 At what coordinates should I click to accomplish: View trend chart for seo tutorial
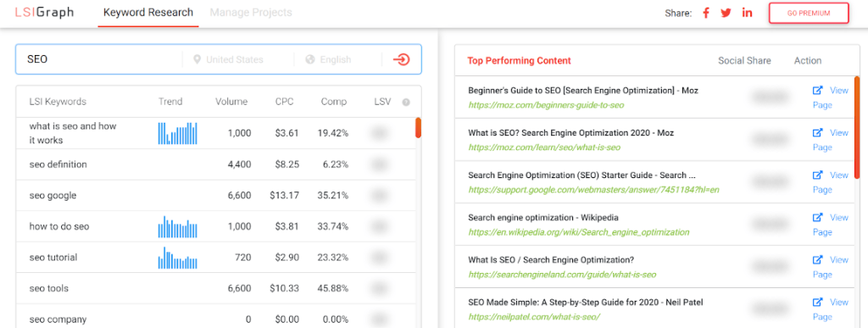pos(178,257)
